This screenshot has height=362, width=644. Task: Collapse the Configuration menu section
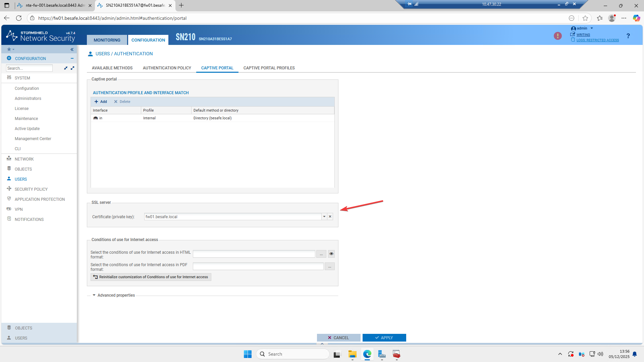[72, 58]
